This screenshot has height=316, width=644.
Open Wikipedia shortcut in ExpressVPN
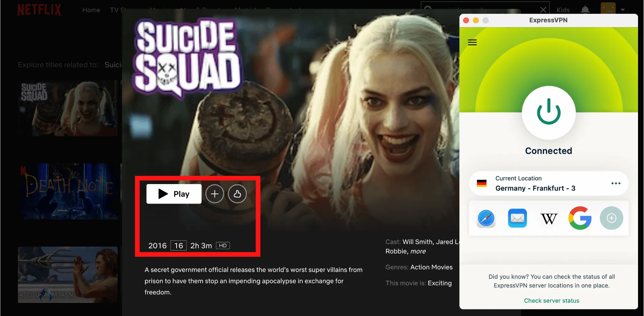(x=549, y=218)
